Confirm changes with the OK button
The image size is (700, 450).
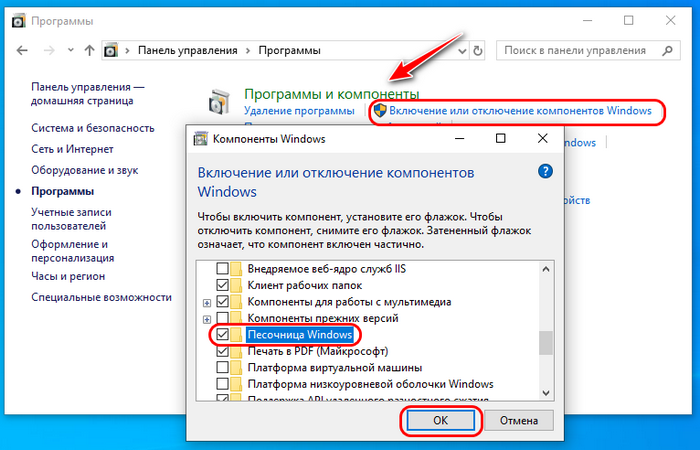click(x=440, y=421)
